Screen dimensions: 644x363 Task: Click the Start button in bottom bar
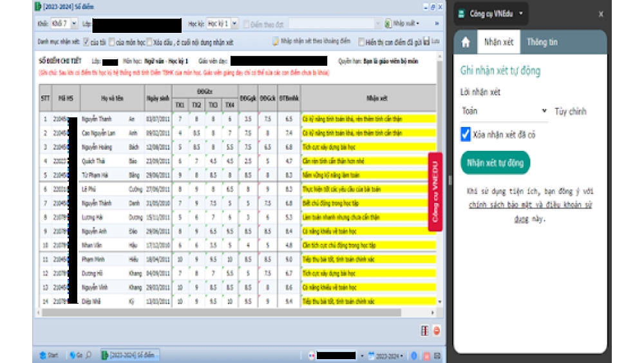click(x=49, y=355)
